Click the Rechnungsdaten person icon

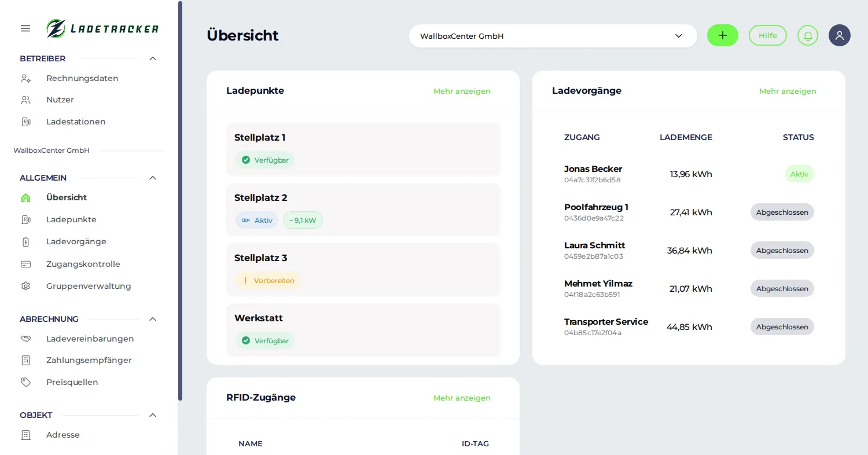[25, 78]
